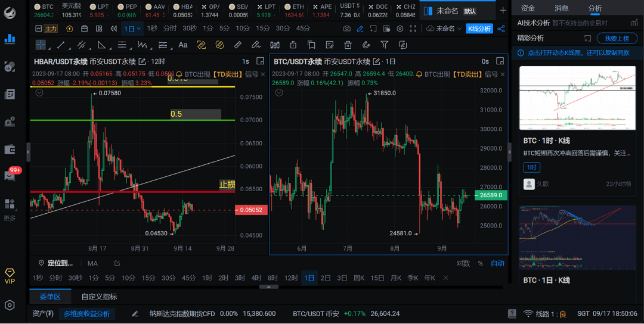Click the share icon beside K线分析

501,29
